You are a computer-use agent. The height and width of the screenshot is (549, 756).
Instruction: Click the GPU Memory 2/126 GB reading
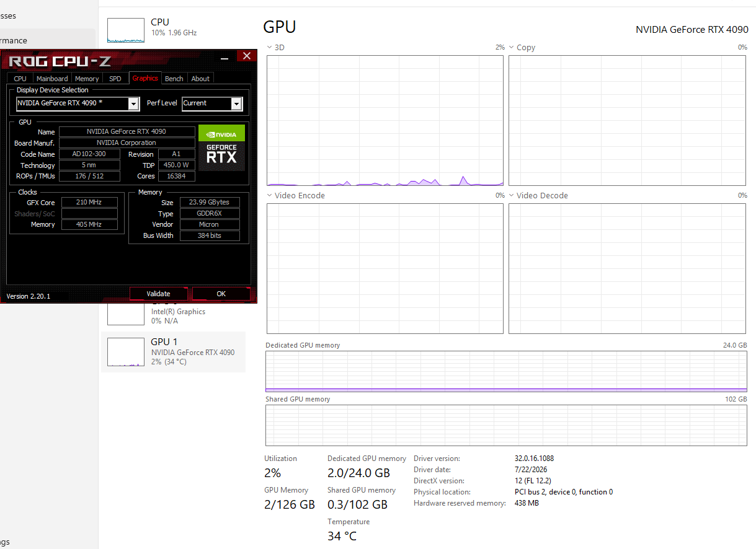point(290,504)
